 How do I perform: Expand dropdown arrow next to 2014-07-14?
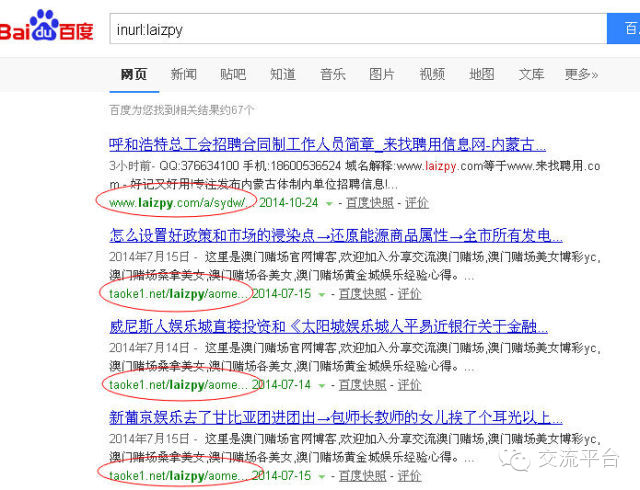pyautogui.click(x=322, y=385)
